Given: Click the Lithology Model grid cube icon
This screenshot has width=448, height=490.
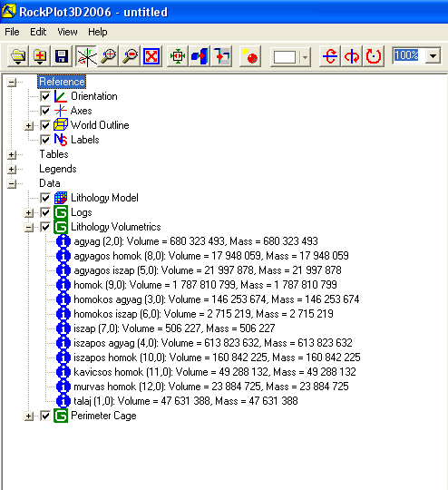Looking at the screenshot, I should tap(61, 198).
